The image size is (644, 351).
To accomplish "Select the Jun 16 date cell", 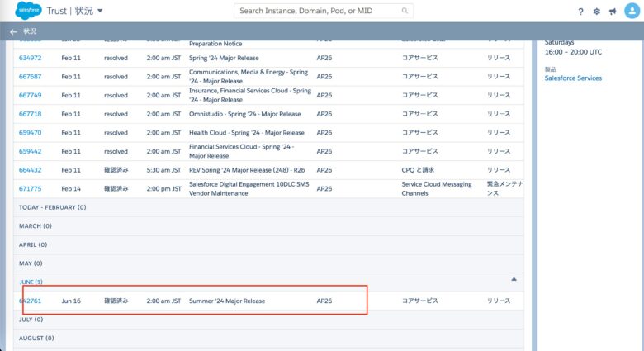I will (x=71, y=301).
